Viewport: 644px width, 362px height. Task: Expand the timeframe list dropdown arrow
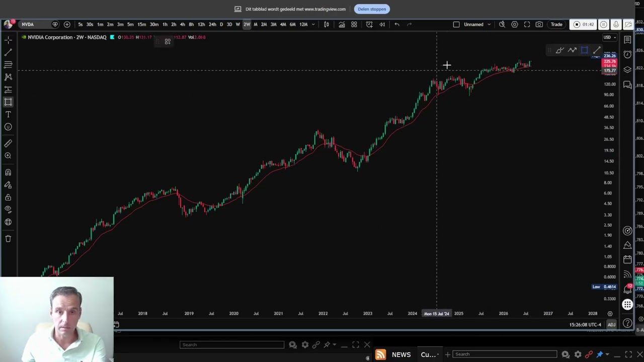pyautogui.click(x=313, y=24)
